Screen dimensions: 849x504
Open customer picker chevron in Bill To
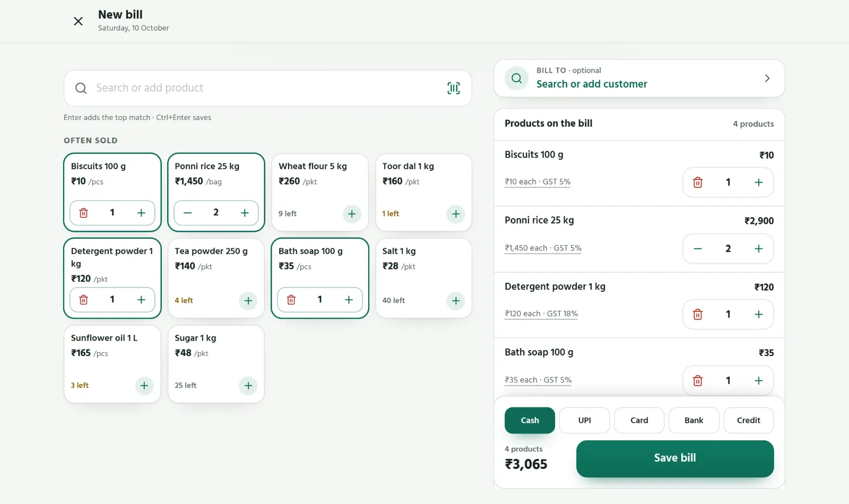tap(767, 79)
